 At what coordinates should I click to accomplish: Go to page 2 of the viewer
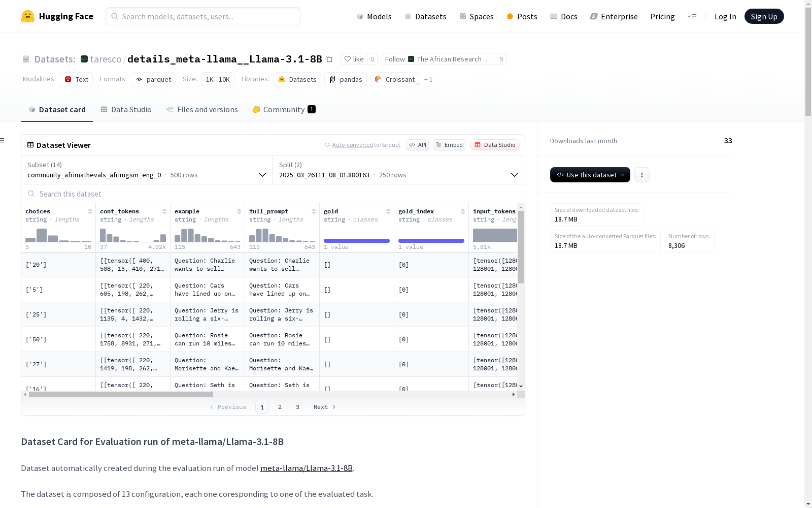tap(280, 407)
